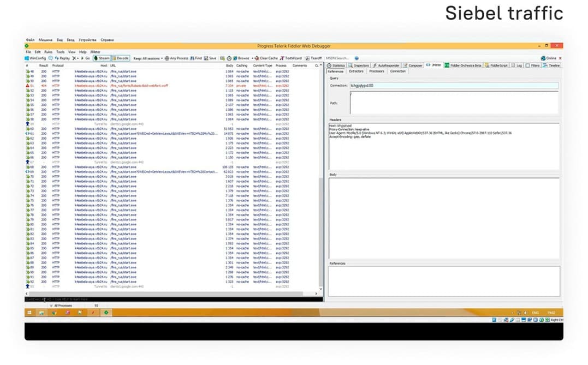Replay the selected sessions
This screenshot has height=365, width=588.
[x=62, y=58]
